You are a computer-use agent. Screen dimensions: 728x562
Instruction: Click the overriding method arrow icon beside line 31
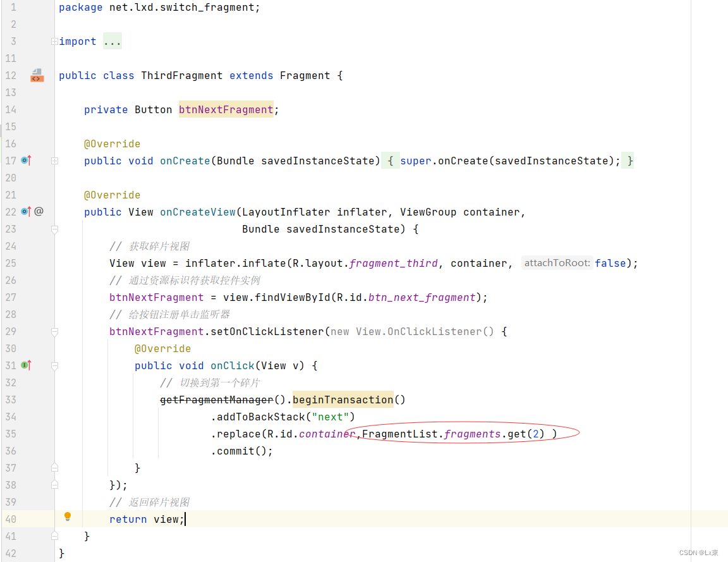pyautogui.click(x=25, y=365)
